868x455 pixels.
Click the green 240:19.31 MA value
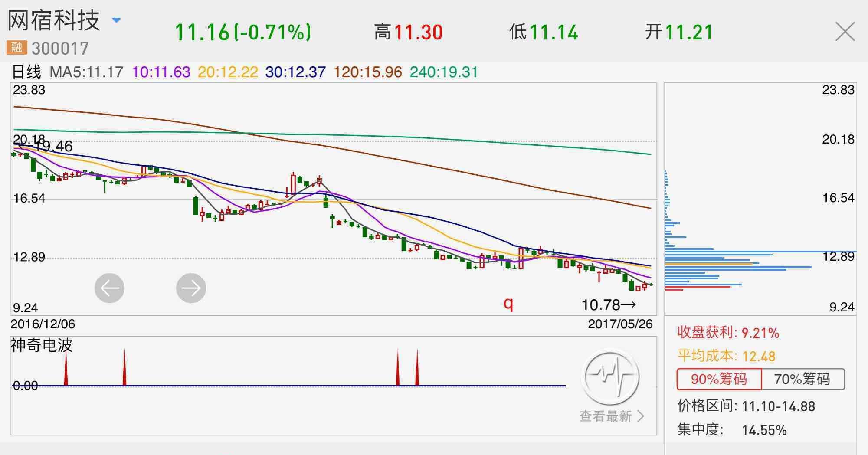pyautogui.click(x=444, y=72)
